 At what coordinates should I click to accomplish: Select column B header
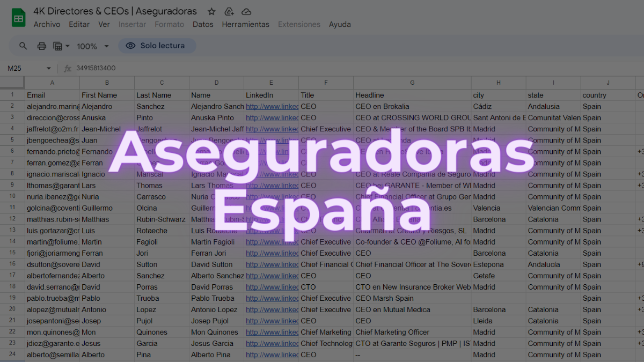click(x=107, y=83)
